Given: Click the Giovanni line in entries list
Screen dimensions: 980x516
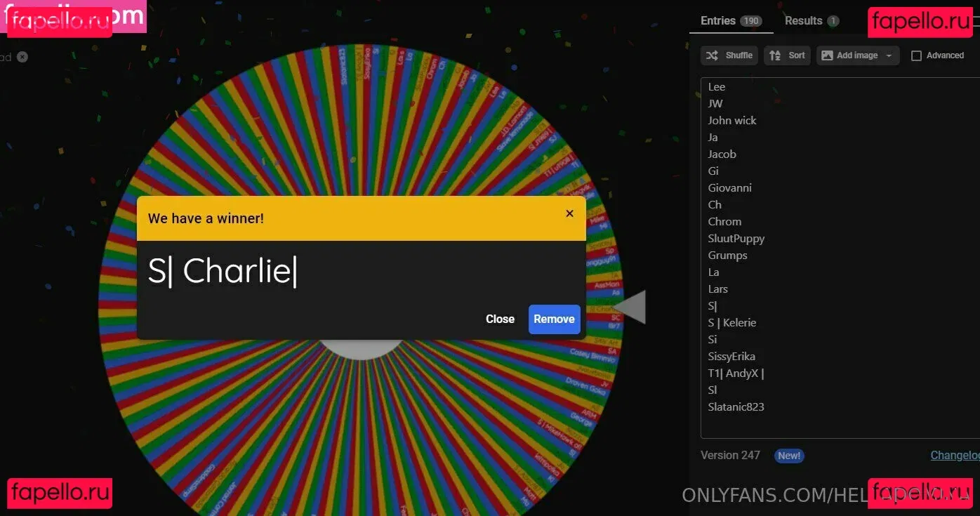Looking at the screenshot, I should click(x=729, y=188).
